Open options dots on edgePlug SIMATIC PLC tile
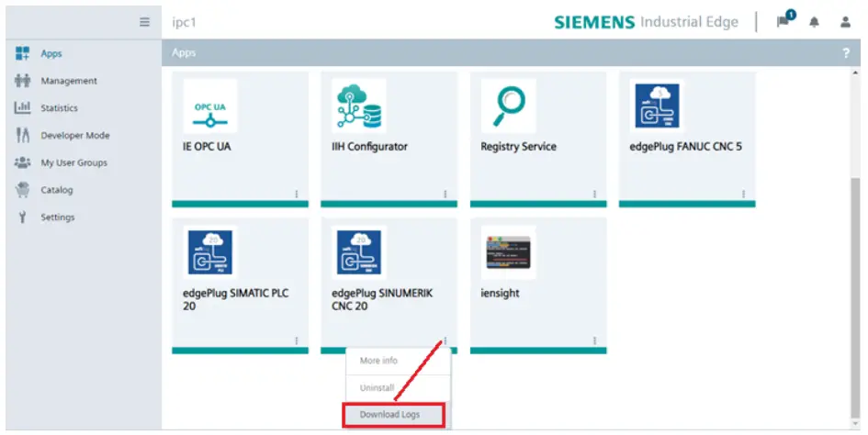Image resolution: width=868 pixels, height=435 pixels. coord(297,340)
